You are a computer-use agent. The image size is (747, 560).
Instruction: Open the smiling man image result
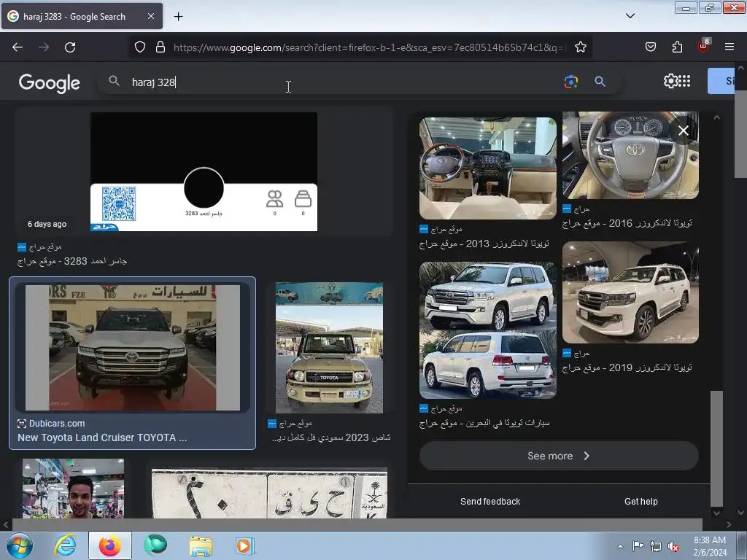(x=74, y=488)
